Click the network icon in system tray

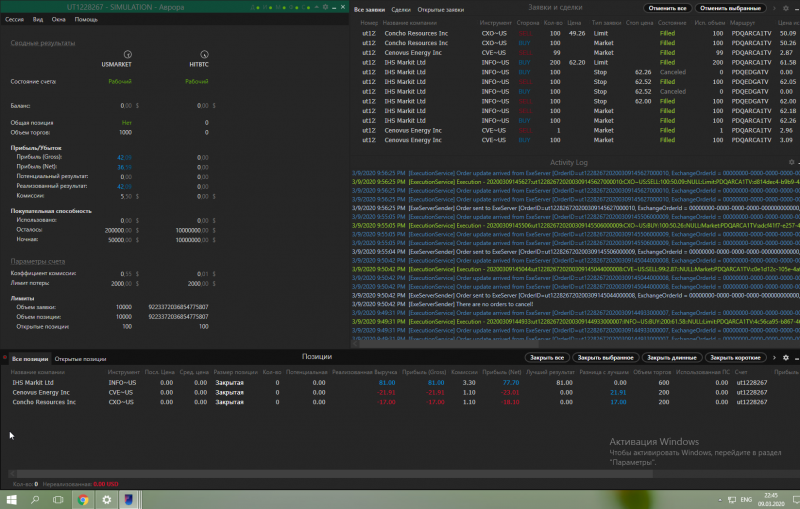coord(732,500)
